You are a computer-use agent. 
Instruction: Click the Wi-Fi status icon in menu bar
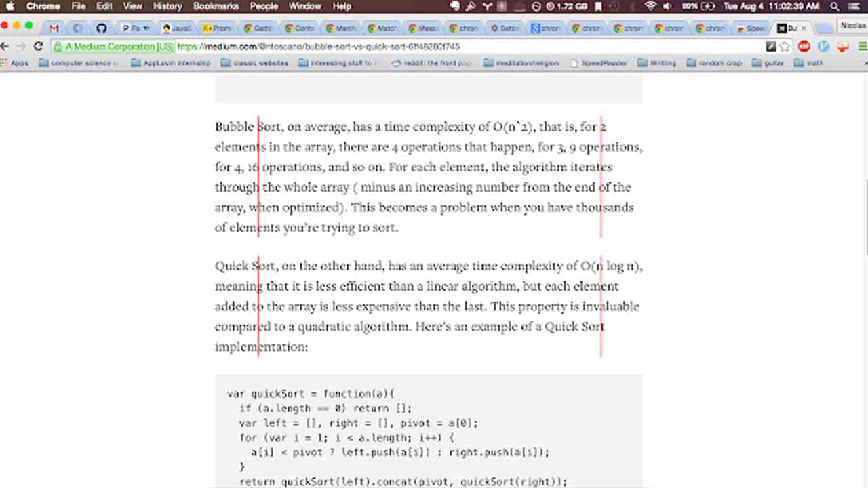[650, 6]
